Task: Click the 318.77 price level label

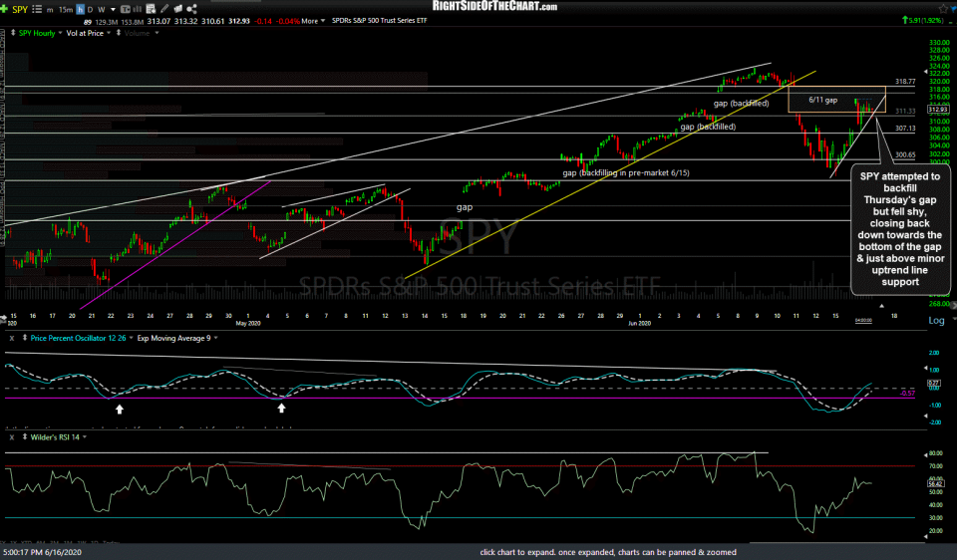Action: (905, 81)
